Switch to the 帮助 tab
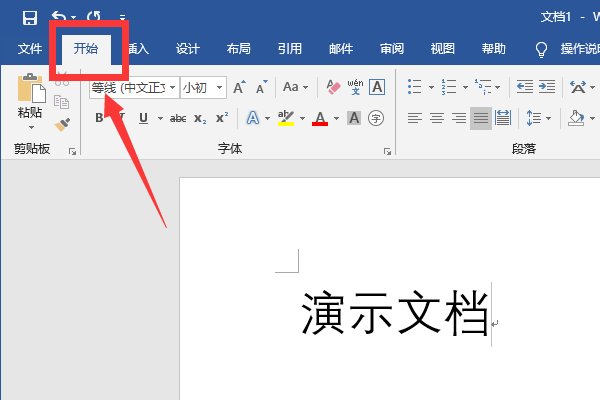Viewport: 600px width, 400px height. (x=493, y=49)
